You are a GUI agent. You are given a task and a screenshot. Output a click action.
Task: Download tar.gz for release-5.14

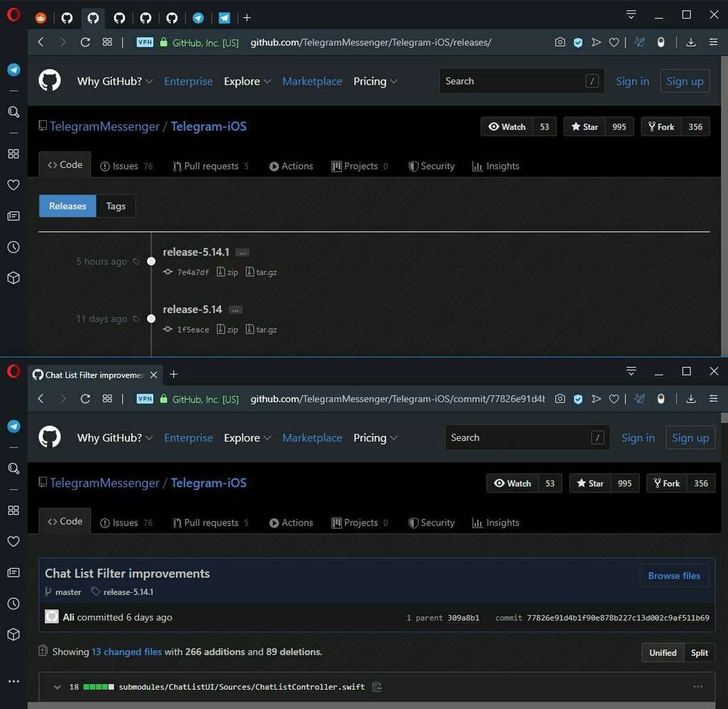coord(262,329)
